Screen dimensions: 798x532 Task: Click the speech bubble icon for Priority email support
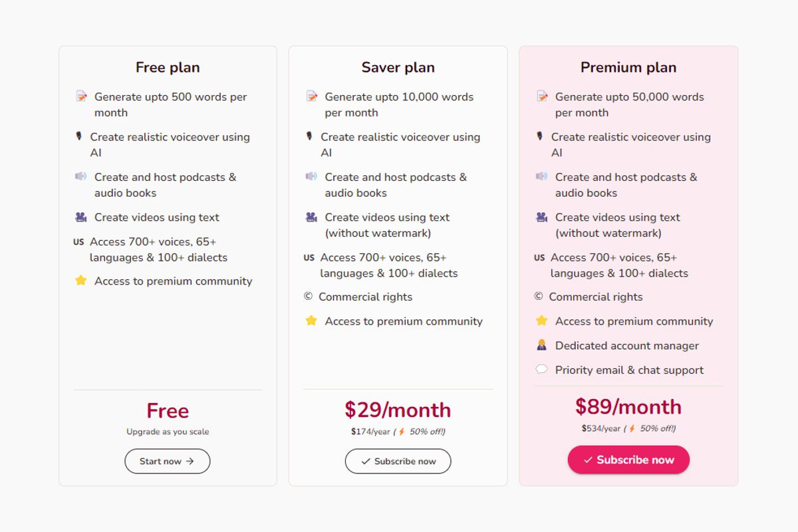coord(542,370)
